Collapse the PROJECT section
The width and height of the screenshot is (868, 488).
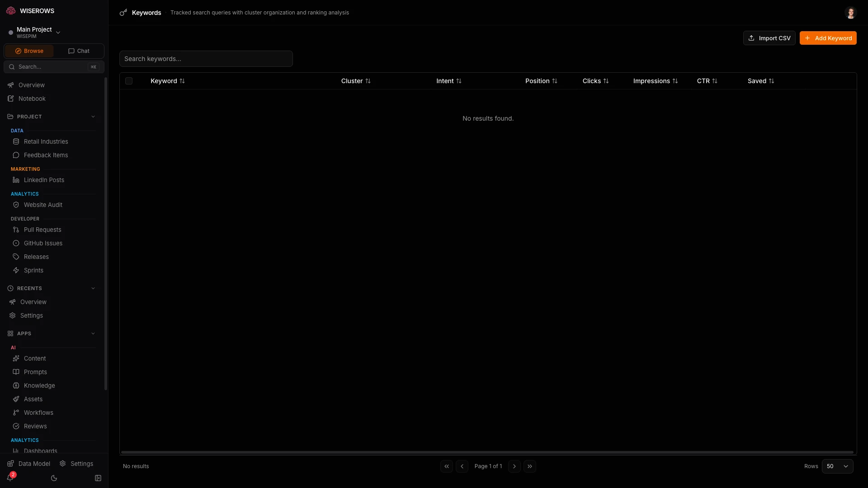click(93, 117)
